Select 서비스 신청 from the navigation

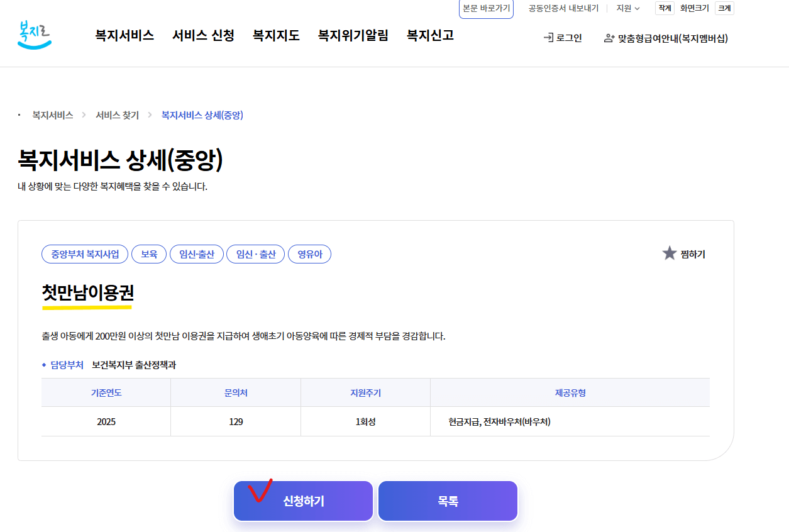coord(202,36)
